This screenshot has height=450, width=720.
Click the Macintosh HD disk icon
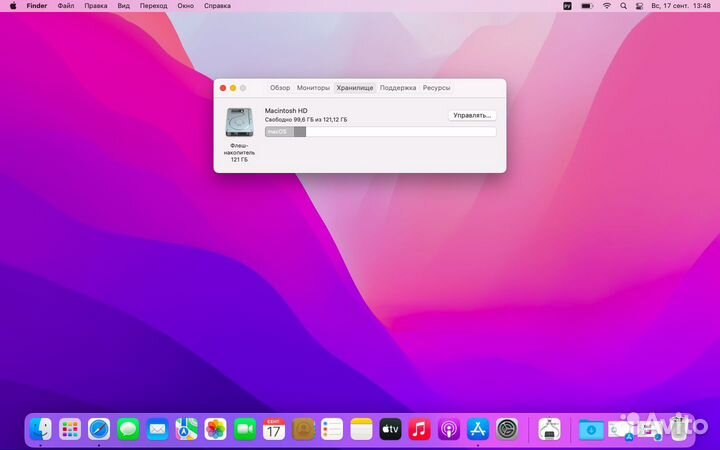coord(239,122)
